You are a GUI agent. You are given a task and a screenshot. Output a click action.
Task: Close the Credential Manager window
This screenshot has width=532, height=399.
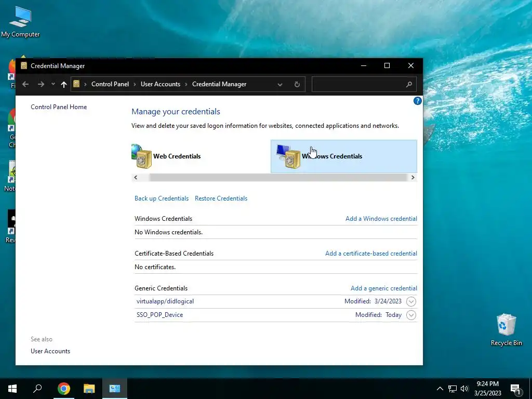411,66
